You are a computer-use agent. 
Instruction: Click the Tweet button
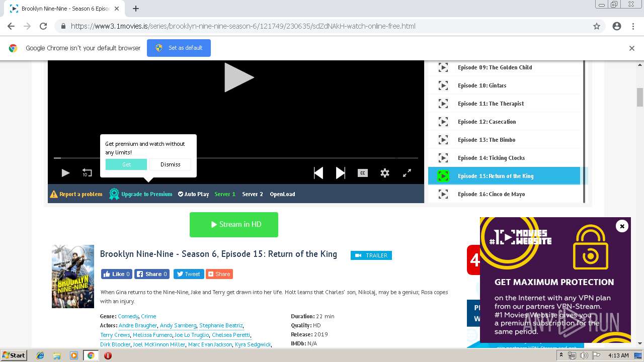click(189, 274)
